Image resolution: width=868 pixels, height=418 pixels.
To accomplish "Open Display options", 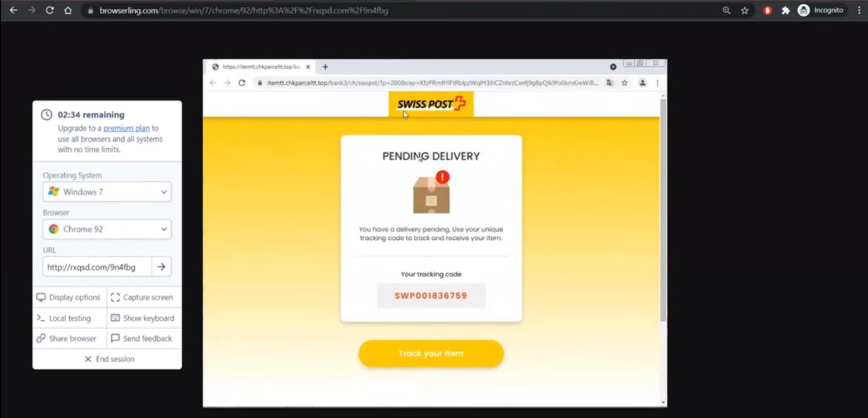I will click(68, 297).
